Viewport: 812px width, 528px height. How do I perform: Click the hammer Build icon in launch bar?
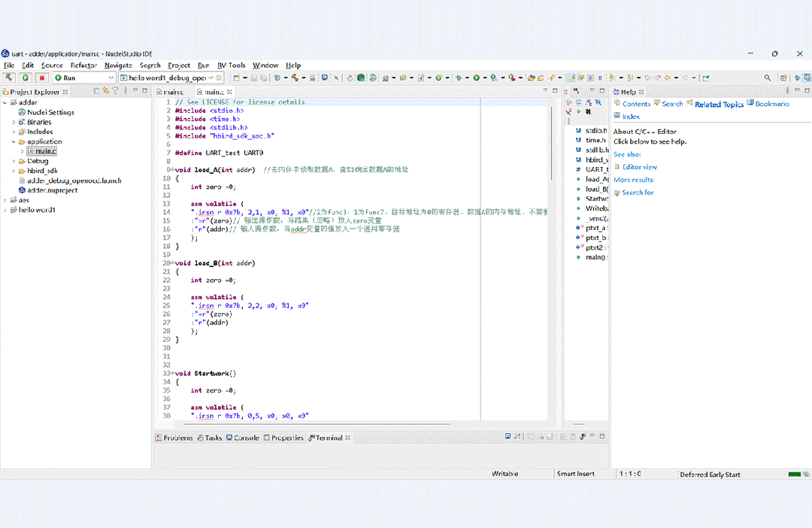click(10, 77)
